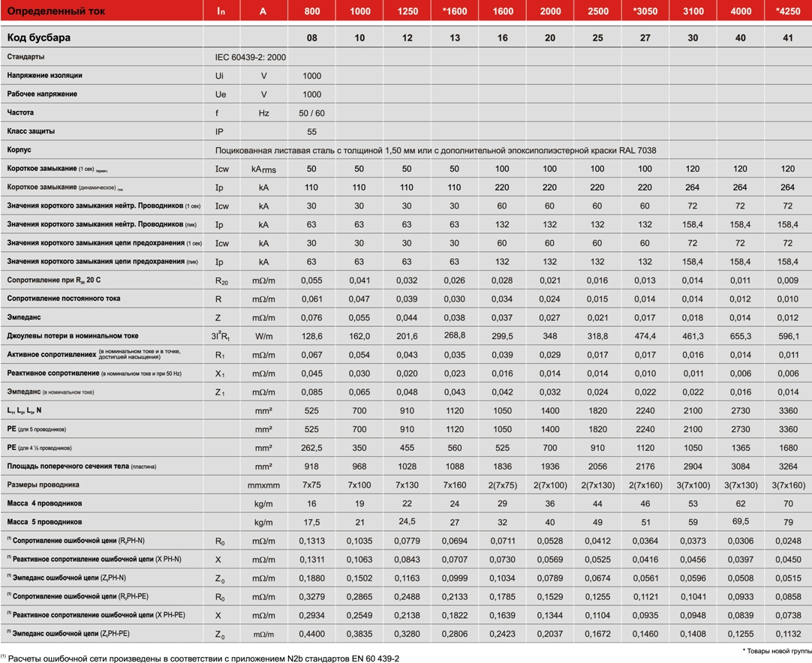Click the "2(7x130)" conductor size value
The width and height of the screenshot is (812, 663).
coord(597,485)
